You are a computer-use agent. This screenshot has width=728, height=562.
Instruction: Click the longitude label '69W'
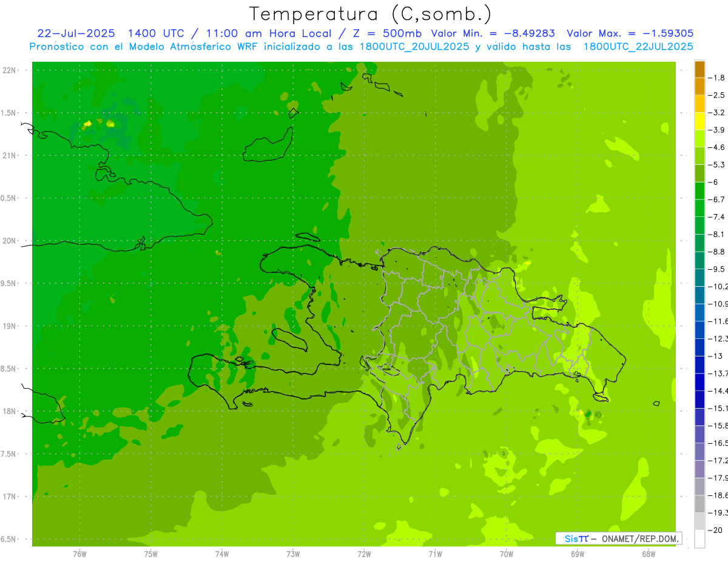click(x=577, y=554)
